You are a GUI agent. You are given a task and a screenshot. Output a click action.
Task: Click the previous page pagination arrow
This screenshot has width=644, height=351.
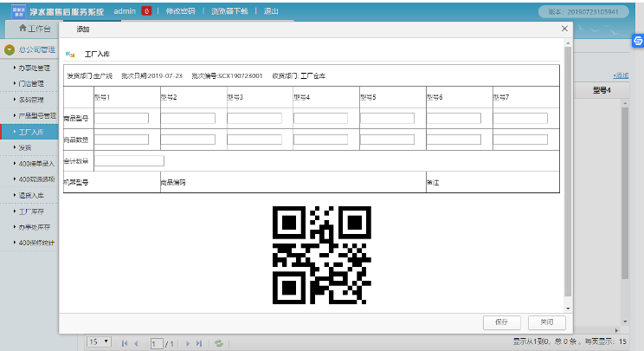coord(137,343)
